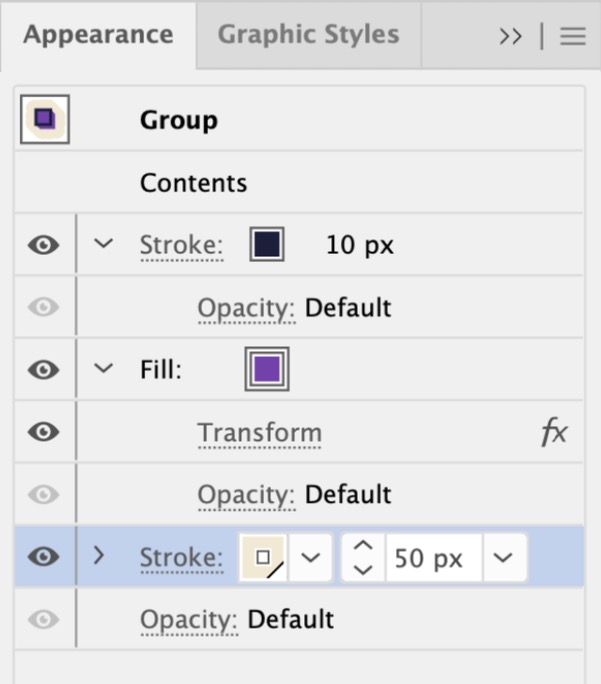Click the fx icon on Transform row

pyautogui.click(x=554, y=432)
